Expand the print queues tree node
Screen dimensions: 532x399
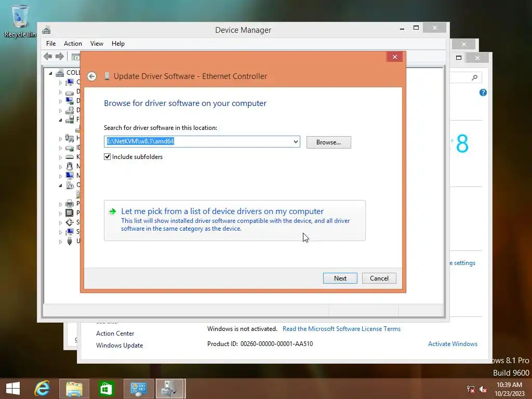coord(60,204)
